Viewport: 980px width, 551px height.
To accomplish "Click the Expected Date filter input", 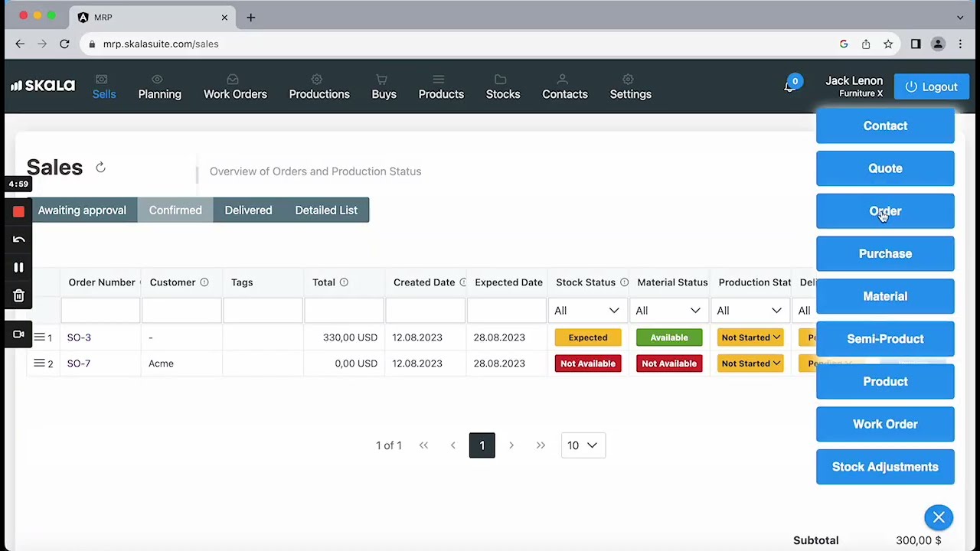I will [506, 311].
